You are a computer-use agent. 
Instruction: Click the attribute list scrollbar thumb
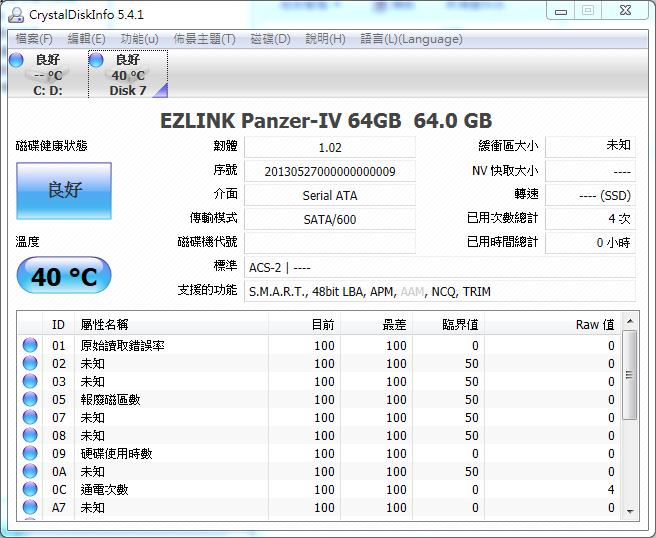[x=630, y=374]
